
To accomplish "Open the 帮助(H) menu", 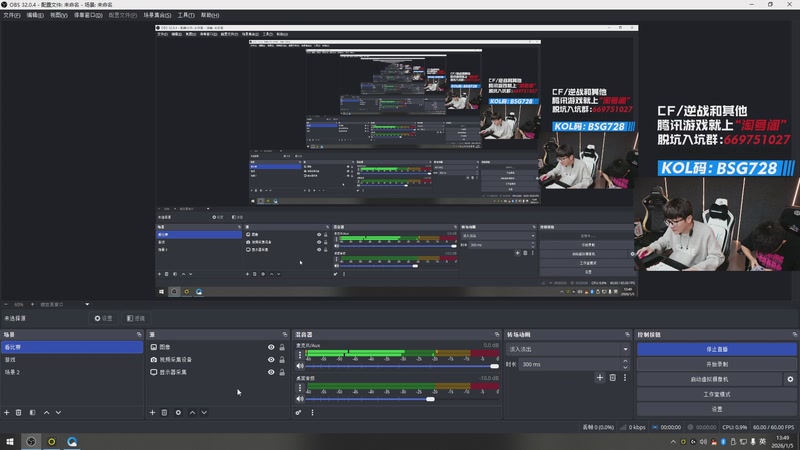I will point(210,15).
